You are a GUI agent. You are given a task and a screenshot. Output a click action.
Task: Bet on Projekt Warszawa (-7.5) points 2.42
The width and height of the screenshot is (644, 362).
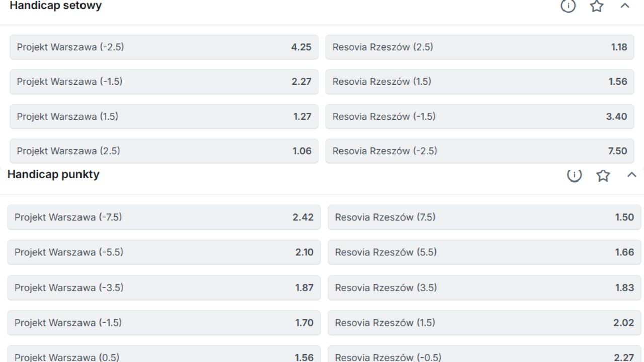[x=164, y=217]
